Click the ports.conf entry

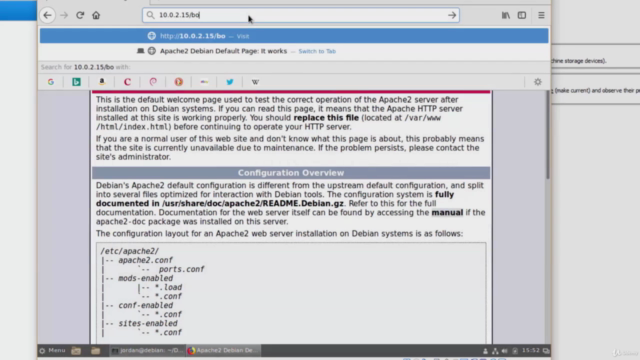[181, 269]
